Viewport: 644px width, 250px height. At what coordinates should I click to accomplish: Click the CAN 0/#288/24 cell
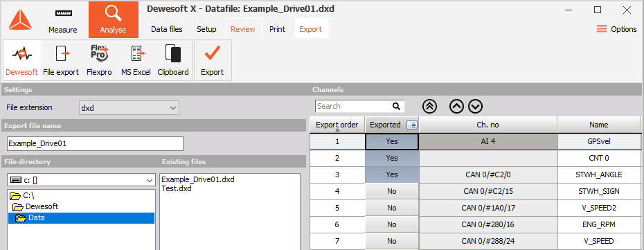488,241
